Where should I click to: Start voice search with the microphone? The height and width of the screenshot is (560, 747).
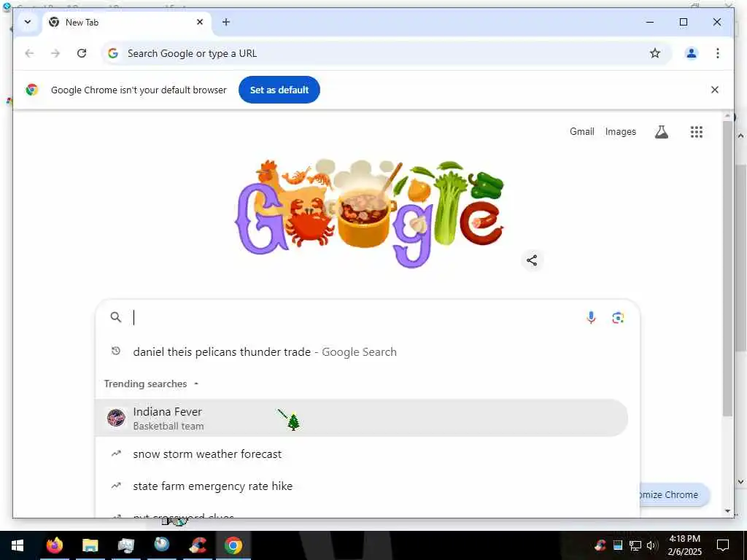click(591, 318)
